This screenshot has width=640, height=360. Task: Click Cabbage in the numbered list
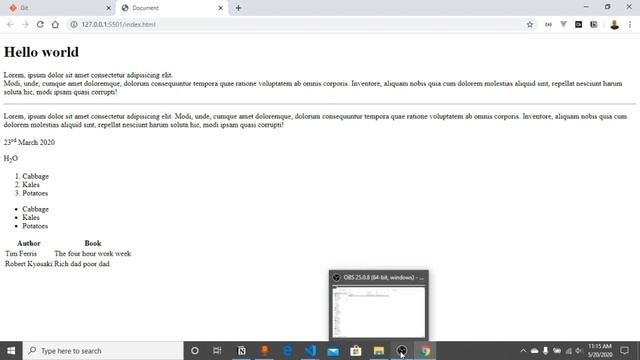coord(35,176)
